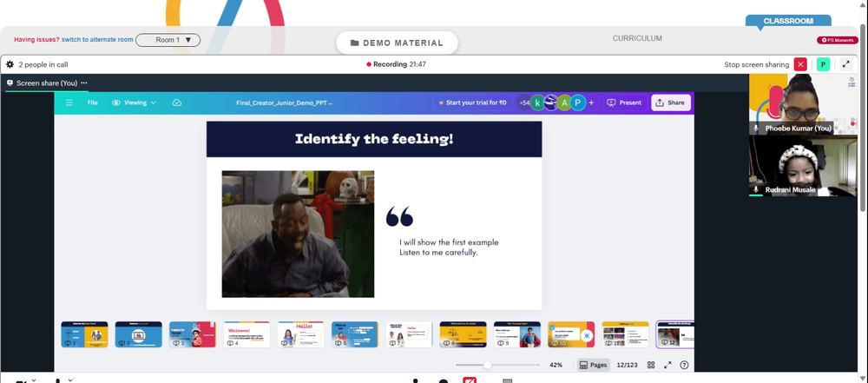This screenshot has width=868, height=383.
Task: Open the call settings gear icon
Action: (10, 64)
